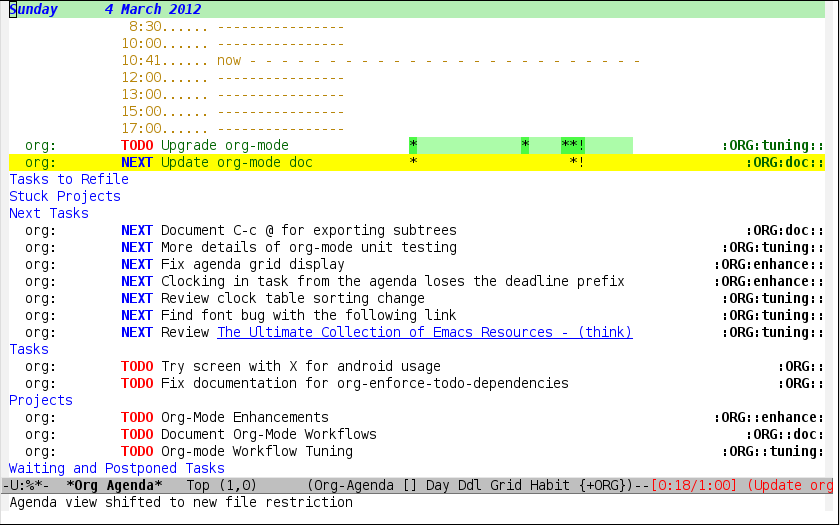Select the highlighted "Update org-mode doc" entry
Screen dimensions: 840x525
236,162
